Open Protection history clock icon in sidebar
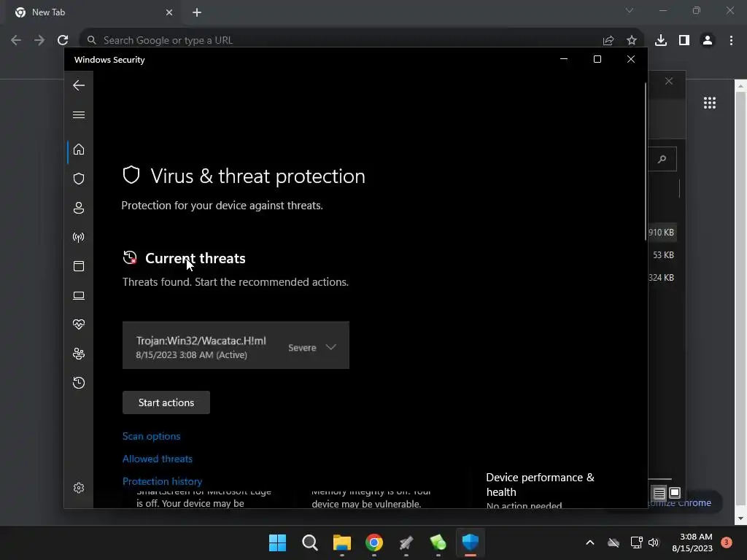 coord(79,383)
